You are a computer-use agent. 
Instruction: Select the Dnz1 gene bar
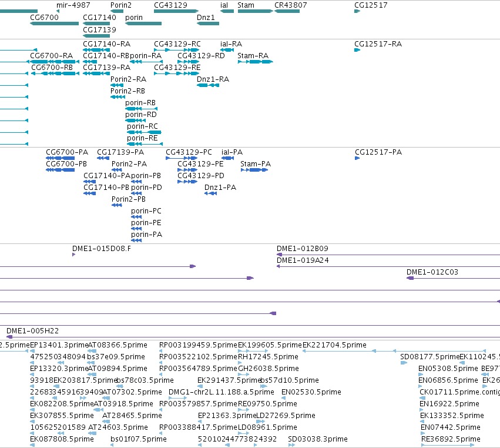(208, 24)
